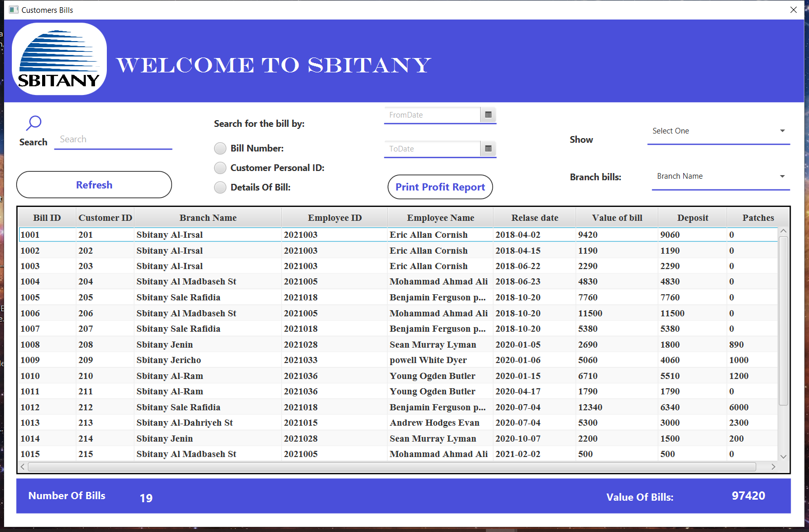Sort by the Branch Name column header
This screenshot has width=809, height=532.
point(208,218)
